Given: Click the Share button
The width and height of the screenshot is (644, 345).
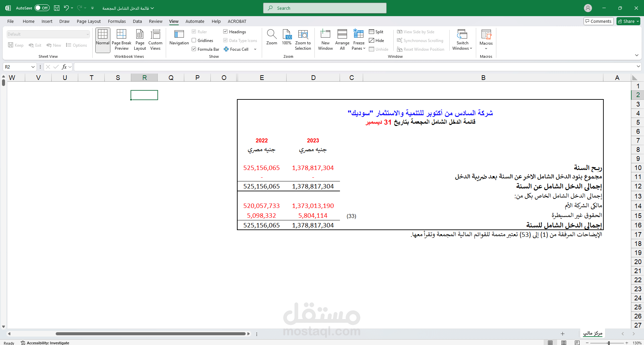Looking at the screenshot, I should [628, 21].
